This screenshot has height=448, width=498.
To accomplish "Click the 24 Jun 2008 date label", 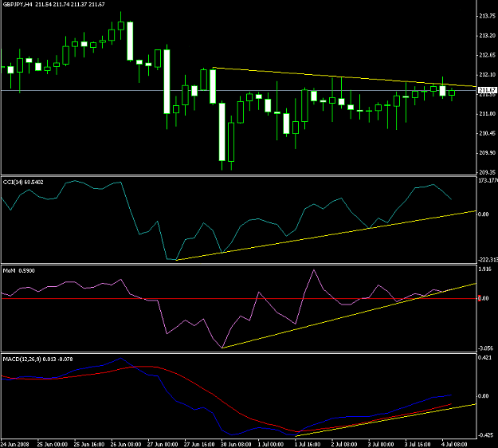I will (14, 444).
